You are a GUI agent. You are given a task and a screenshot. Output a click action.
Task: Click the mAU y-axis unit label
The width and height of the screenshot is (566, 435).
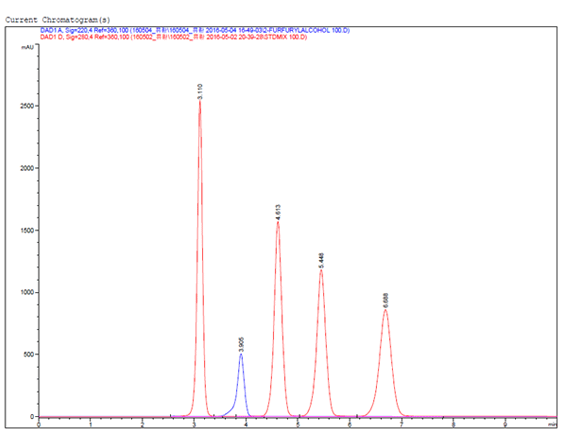(x=27, y=47)
